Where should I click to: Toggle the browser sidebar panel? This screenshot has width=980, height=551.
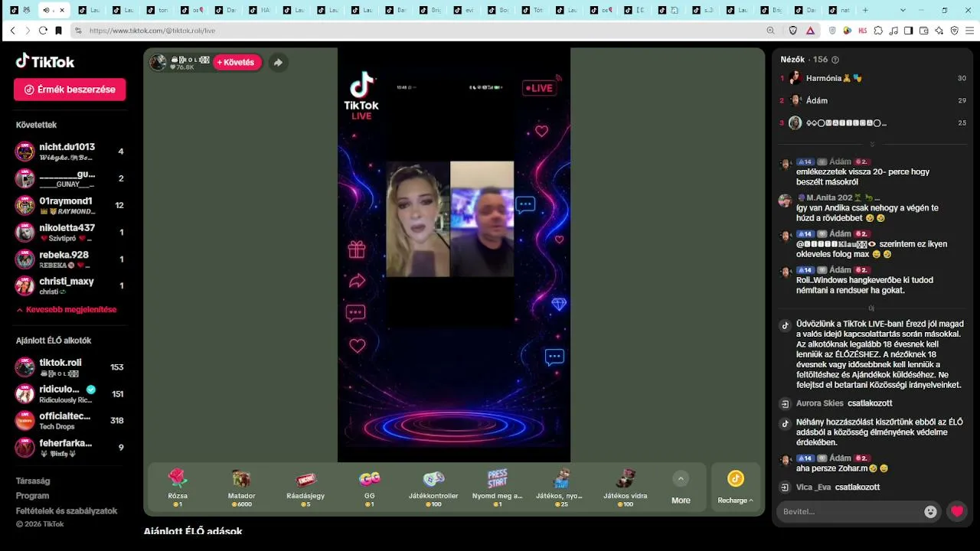click(908, 31)
